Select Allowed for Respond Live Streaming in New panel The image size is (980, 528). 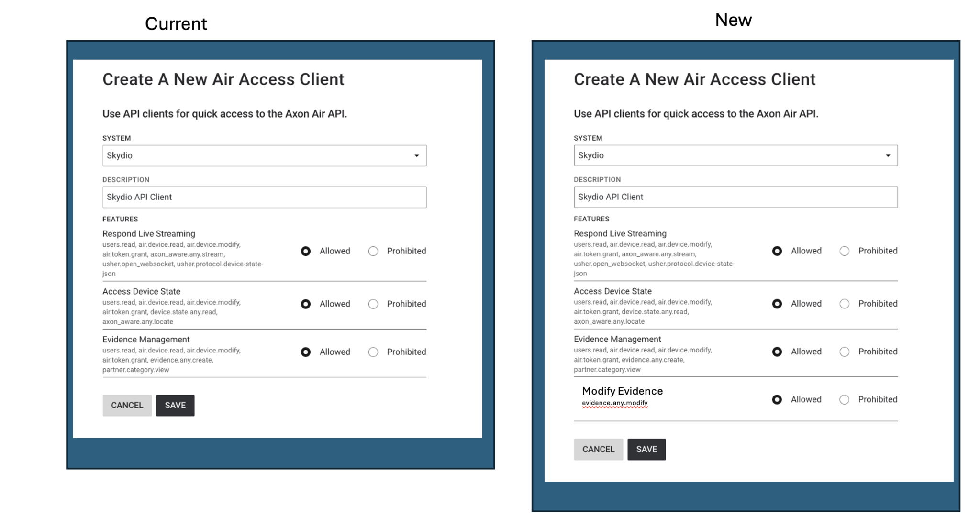pos(777,251)
